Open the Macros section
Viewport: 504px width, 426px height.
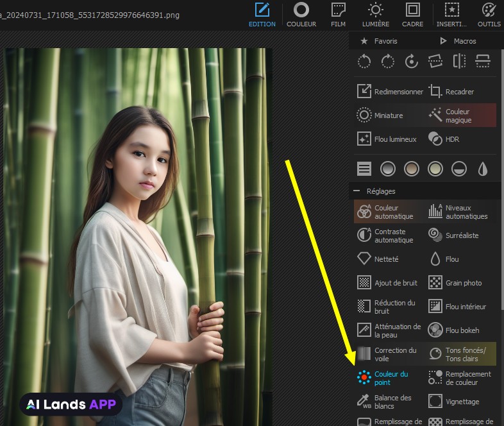tap(458, 41)
